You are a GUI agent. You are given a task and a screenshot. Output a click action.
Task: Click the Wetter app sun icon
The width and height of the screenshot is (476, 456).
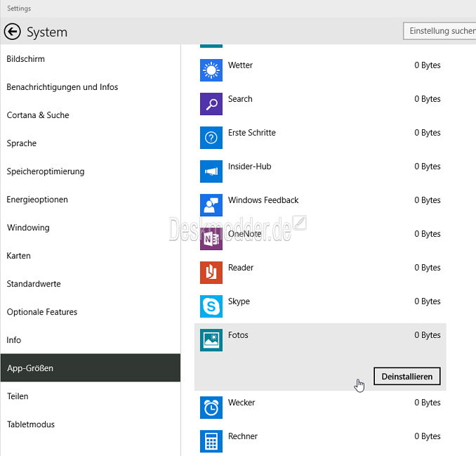pyautogui.click(x=211, y=70)
